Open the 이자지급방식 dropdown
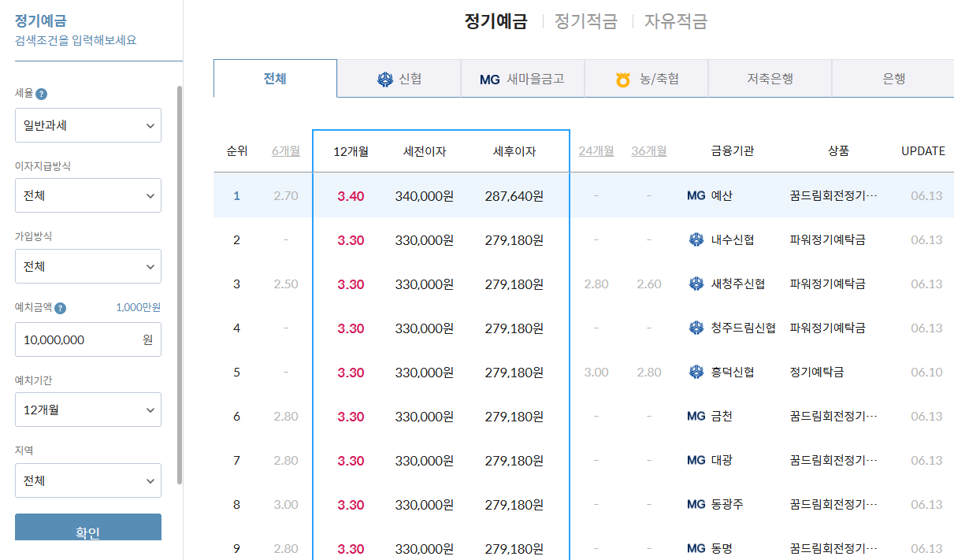This screenshot has height=560, width=954. (x=88, y=195)
